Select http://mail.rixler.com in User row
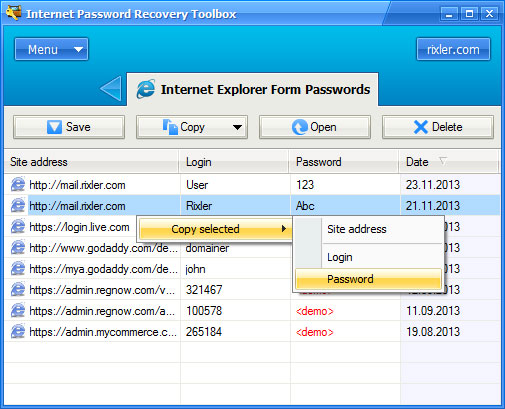The image size is (505, 409). [x=77, y=185]
